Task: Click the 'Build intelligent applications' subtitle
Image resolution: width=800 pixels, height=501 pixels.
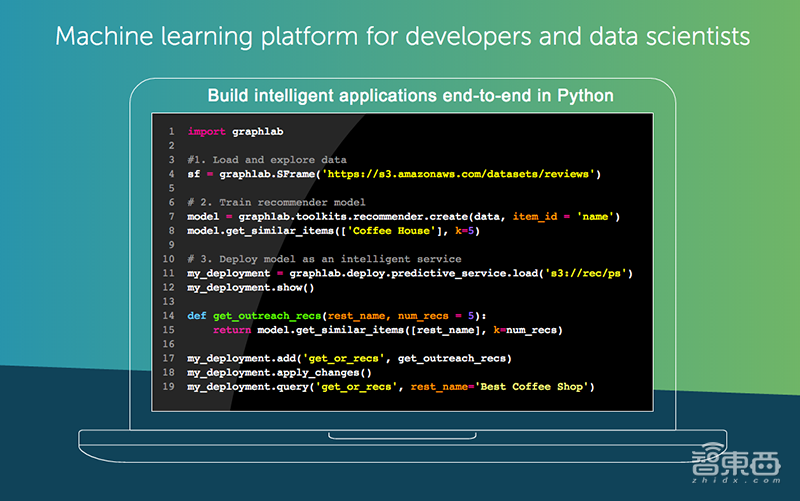Action: (410, 96)
